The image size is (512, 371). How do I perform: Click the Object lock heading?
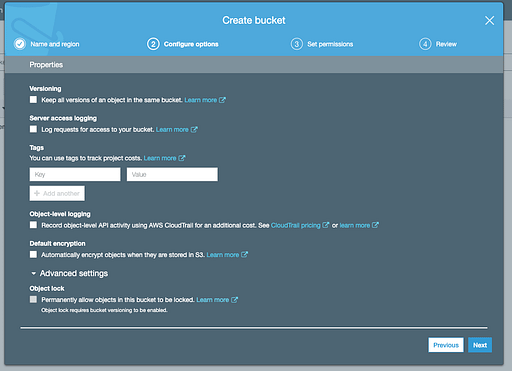click(x=47, y=288)
